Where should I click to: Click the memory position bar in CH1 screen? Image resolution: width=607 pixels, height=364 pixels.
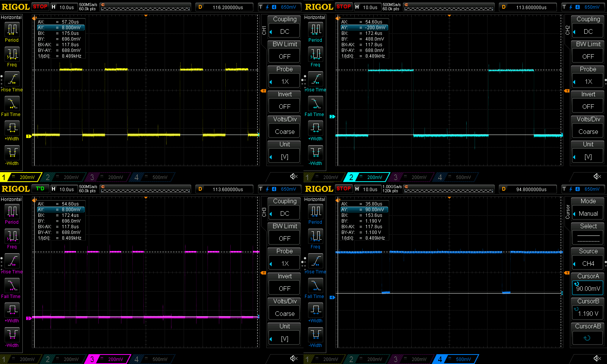(x=146, y=7)
